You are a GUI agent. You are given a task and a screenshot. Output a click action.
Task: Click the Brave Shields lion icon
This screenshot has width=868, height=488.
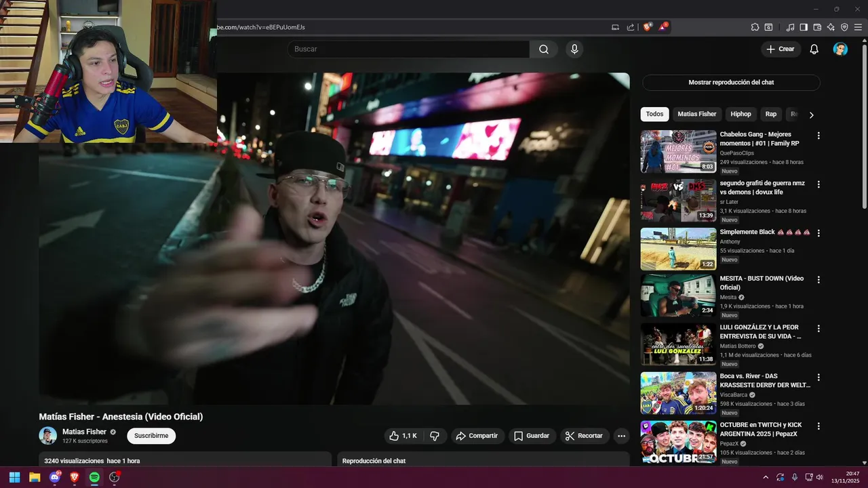click(647, 27)
